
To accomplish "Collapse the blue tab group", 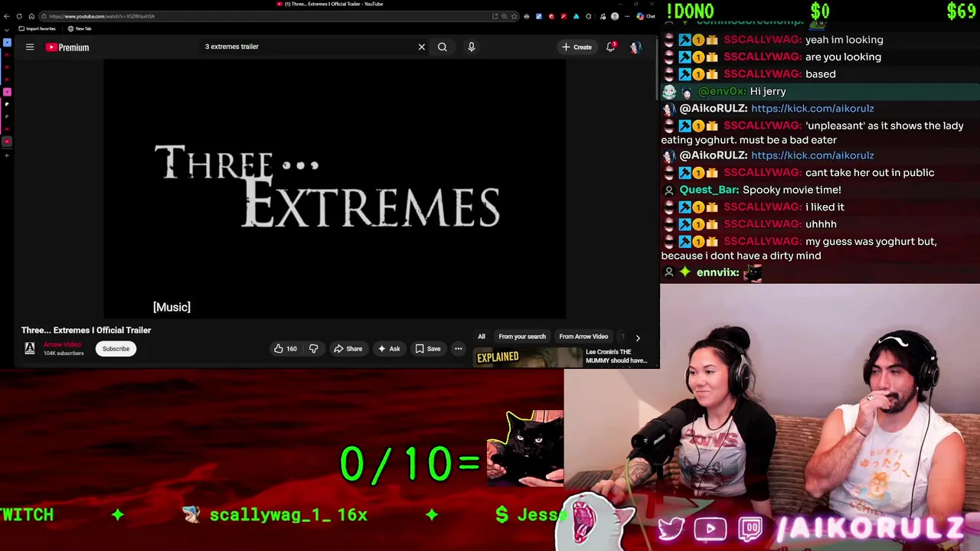I will coord(7,42).
